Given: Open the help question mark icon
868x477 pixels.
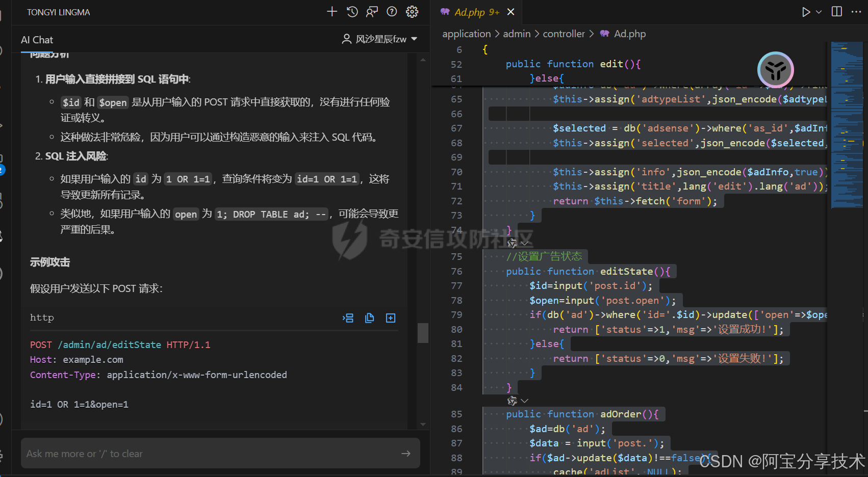Looking at the screenshot, I should (x=392, y=12).
